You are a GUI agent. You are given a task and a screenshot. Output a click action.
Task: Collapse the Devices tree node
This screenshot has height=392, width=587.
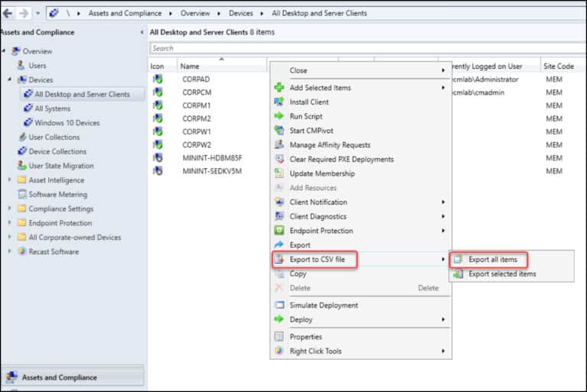point(10,79)
